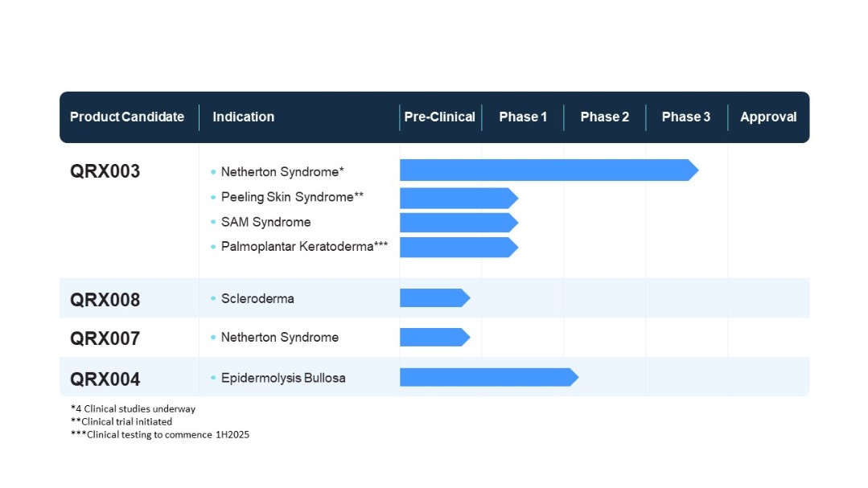Screen dimensions: 868x488
Task: Click the '4 Clinical studies underway' footnote
Action: 133,408
